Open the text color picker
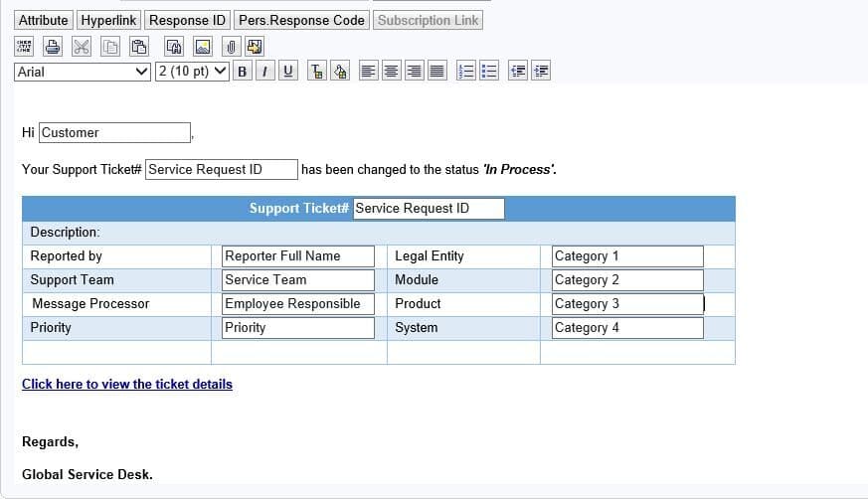The height and width of the screenshot is (499, 868). click(317, 71)
